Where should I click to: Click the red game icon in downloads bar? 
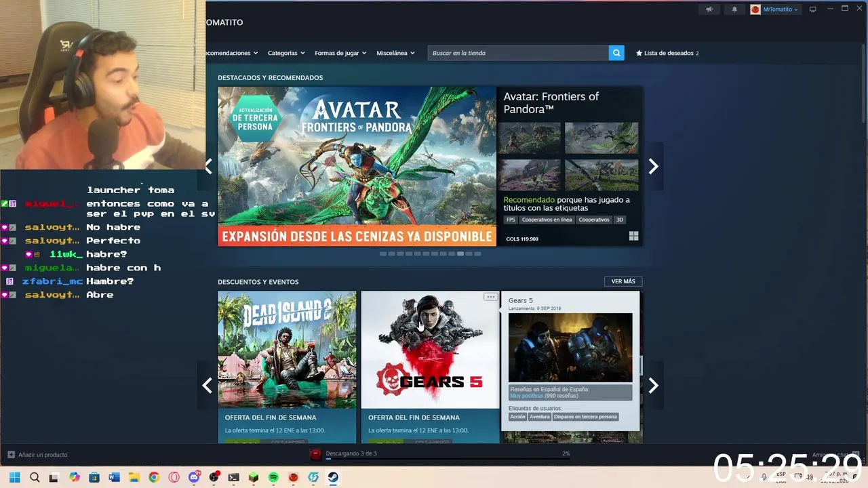tap(315, 455)
